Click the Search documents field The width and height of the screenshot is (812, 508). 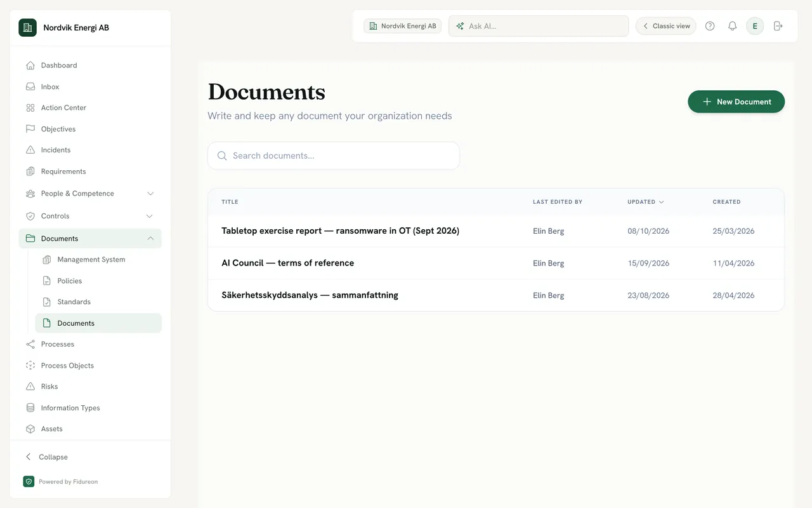[x=334, y=156]
